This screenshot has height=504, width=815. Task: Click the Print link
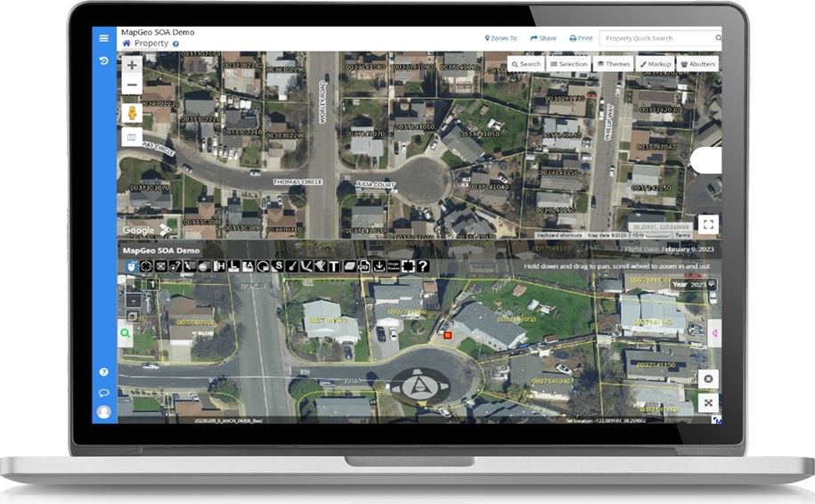pos(581,38)
